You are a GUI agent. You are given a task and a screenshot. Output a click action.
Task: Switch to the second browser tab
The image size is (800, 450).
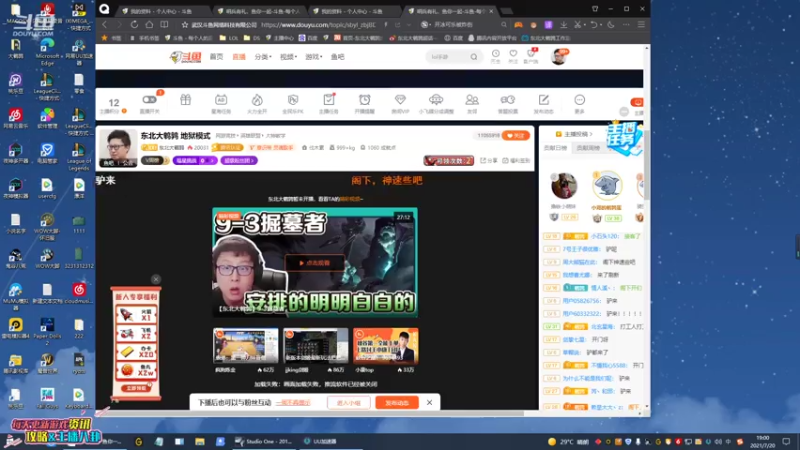[x=260, y=11]
